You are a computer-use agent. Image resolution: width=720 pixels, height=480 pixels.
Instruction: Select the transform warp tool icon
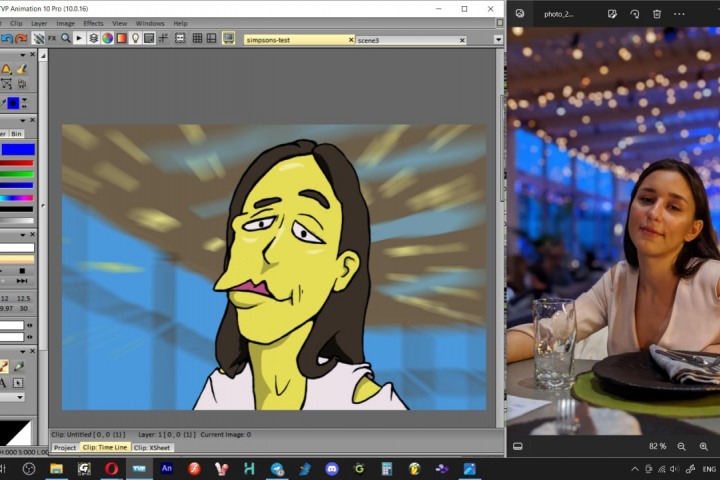tap(6, 84)
